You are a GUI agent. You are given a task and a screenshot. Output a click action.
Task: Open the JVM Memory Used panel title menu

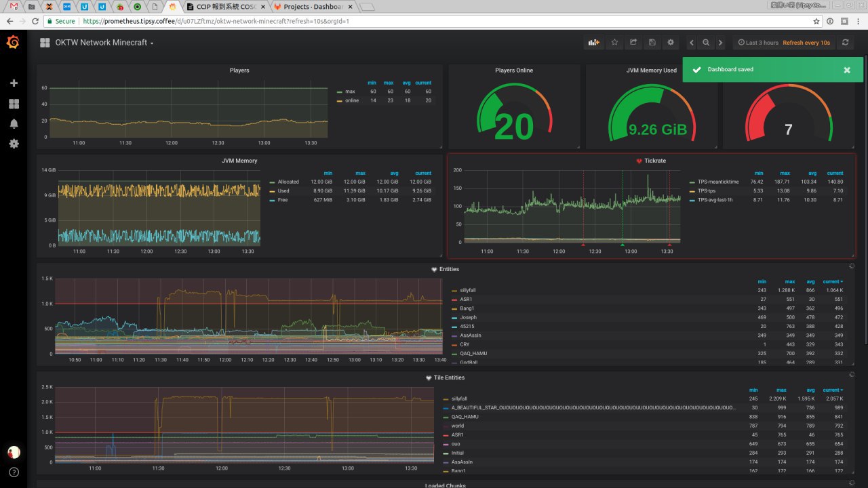click(x=651, y=70)
